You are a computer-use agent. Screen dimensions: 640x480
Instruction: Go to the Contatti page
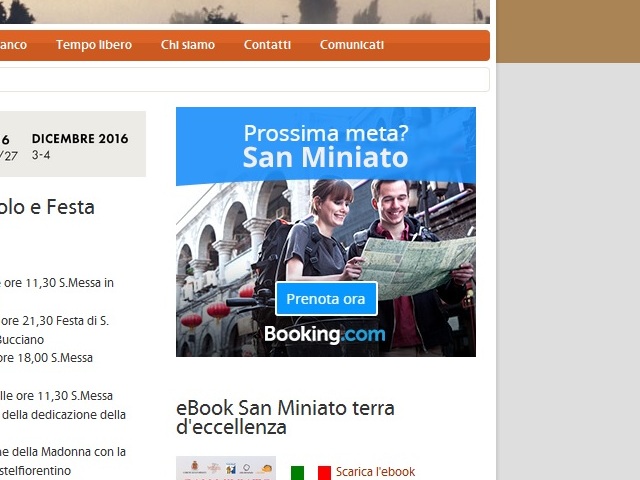267,44
